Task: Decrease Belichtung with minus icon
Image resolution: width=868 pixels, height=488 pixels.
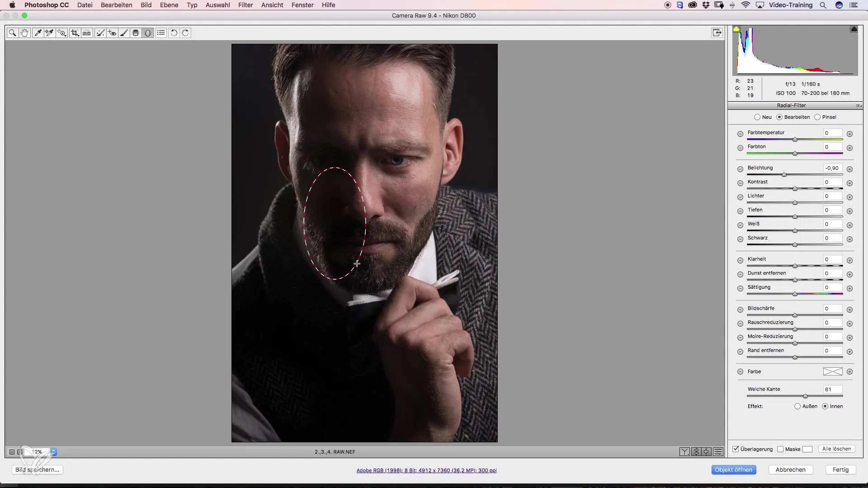Action: pyautogui.click(x=740, y=169)
